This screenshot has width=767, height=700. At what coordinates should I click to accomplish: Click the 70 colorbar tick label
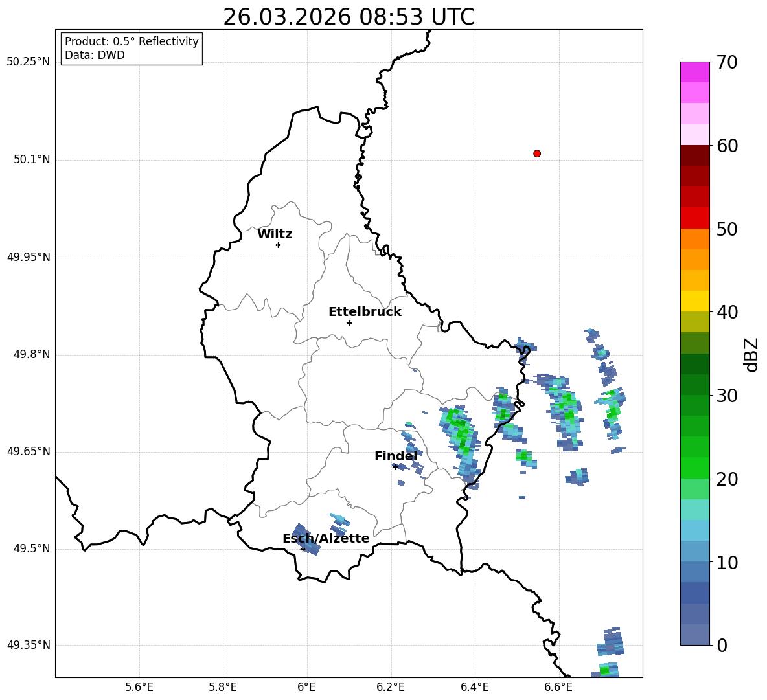(x=727, y=63)
